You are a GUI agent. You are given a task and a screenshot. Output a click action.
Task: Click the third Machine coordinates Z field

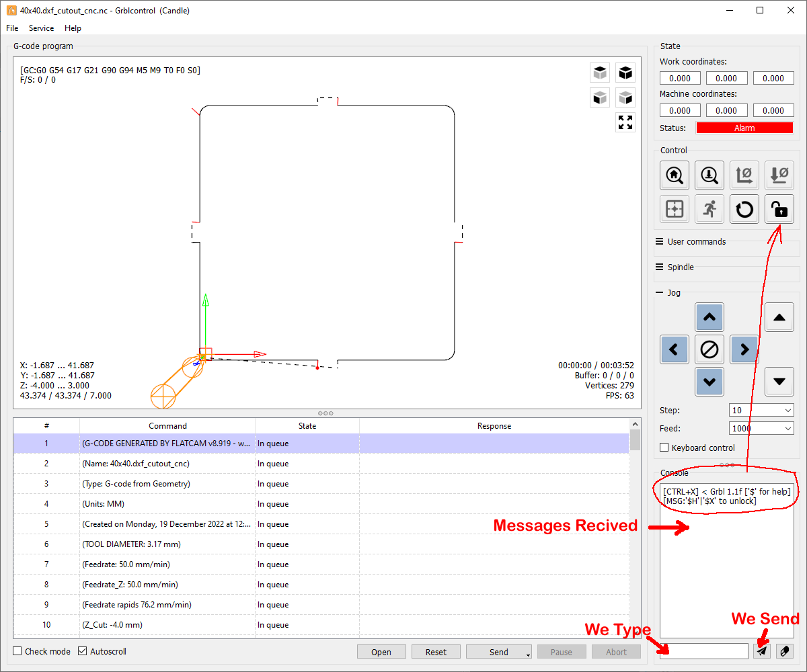(x=773, y=110)
